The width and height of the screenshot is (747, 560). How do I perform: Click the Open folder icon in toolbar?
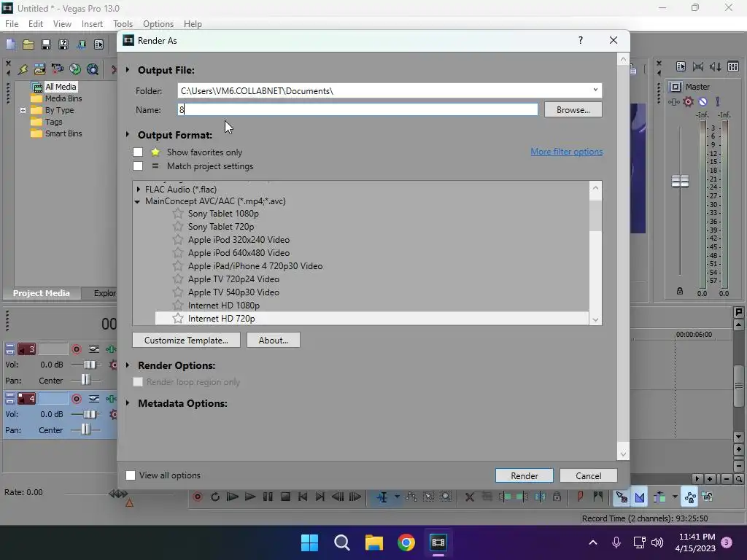coord(28,44)
